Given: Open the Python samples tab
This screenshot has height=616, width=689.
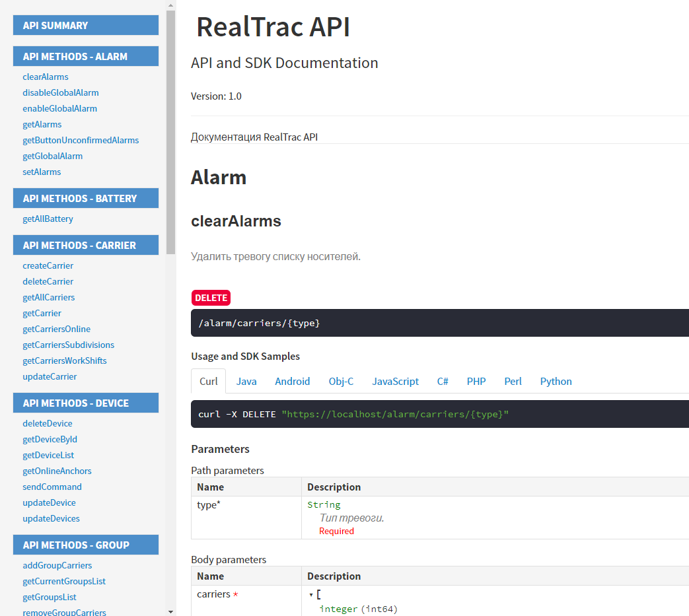Looking at the screenshot, I should (556, 381).
